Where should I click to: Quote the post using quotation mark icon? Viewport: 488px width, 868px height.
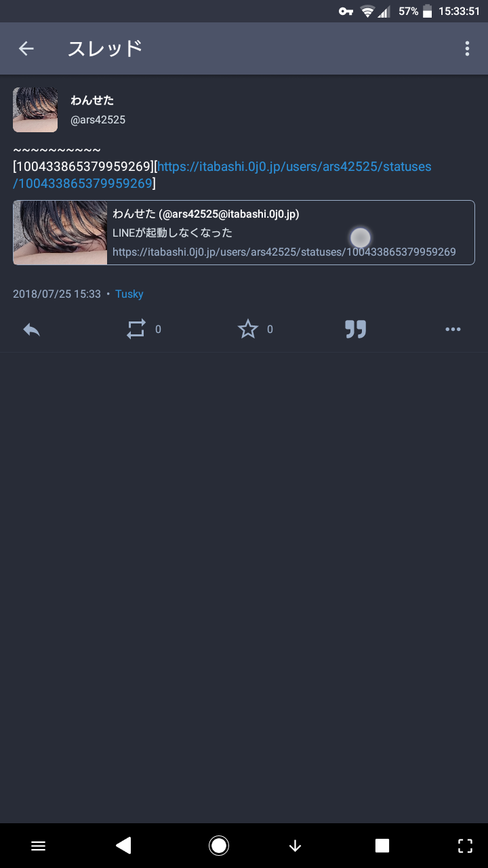(x=355, y=330)
